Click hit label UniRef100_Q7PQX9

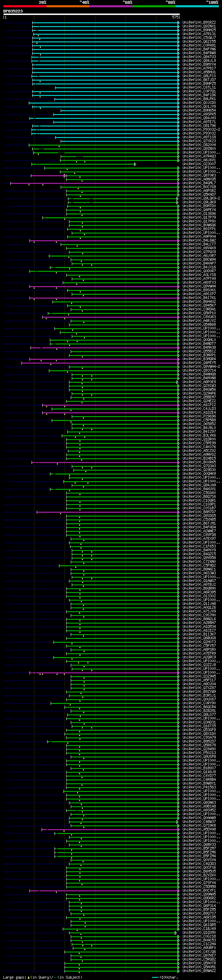[199, 252]
